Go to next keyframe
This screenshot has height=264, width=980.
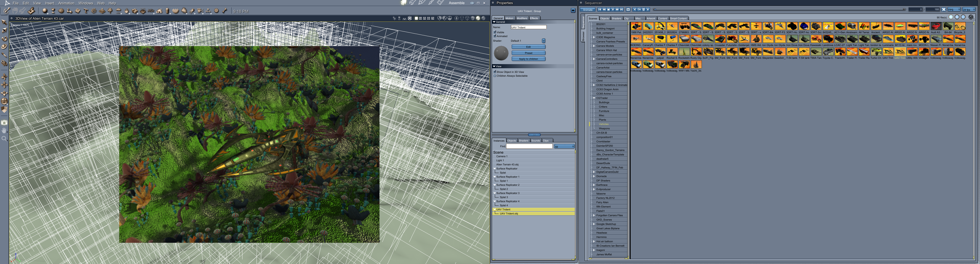click(648, 9)
